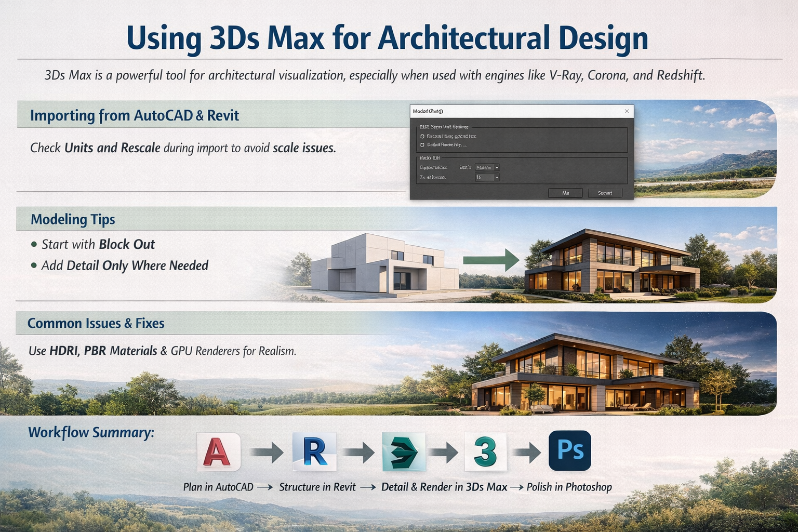Select the first radio option in the import dialog
The image size is (798, 532).
[x=422, y=136]
